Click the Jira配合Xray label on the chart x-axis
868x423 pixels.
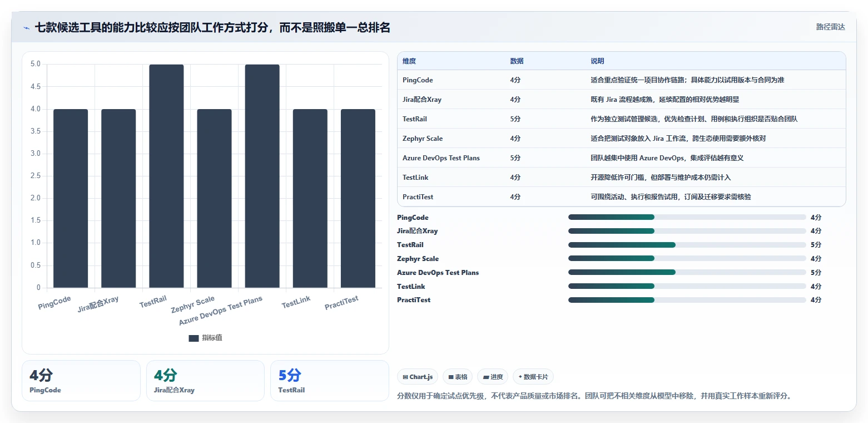98,304
